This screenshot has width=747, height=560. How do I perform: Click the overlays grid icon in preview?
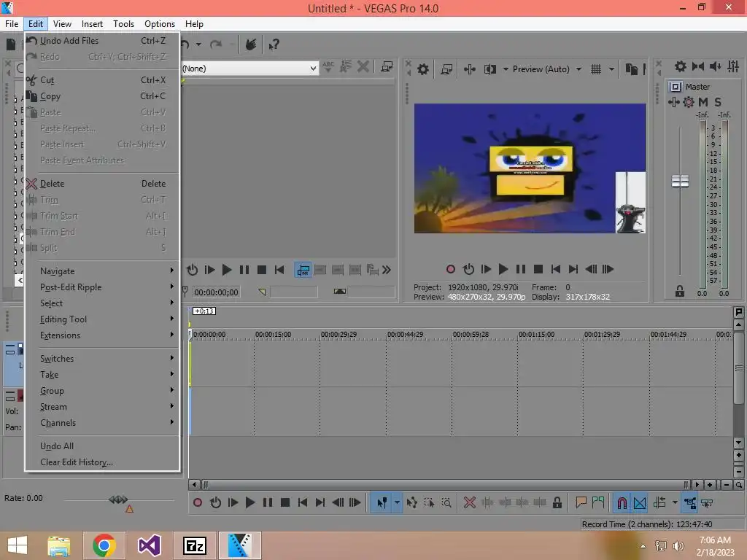(x=596, y=69)
